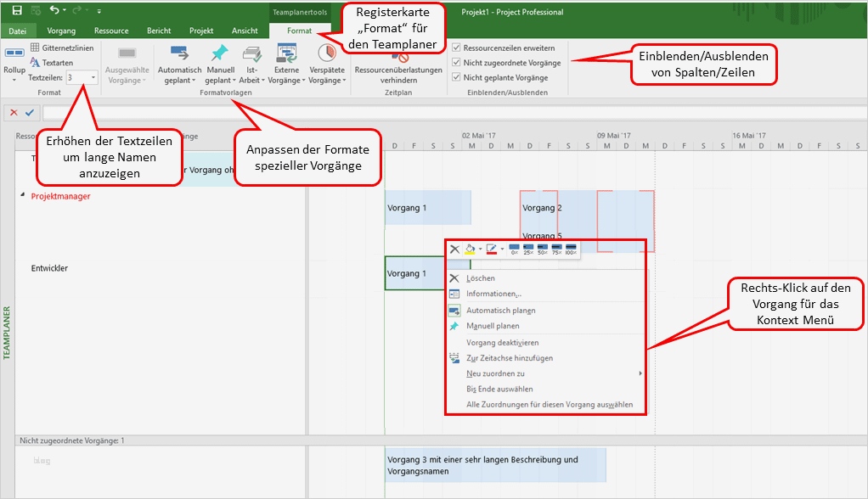
Task: Choose Vorgang deaktivieren in context menu
Action: (546, 343)
